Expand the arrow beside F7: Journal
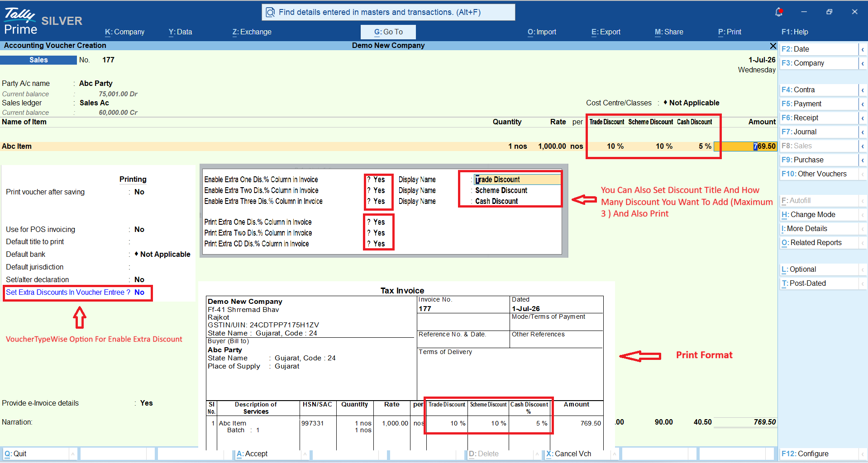Screen dimensions: 868x463 (863, 132)
